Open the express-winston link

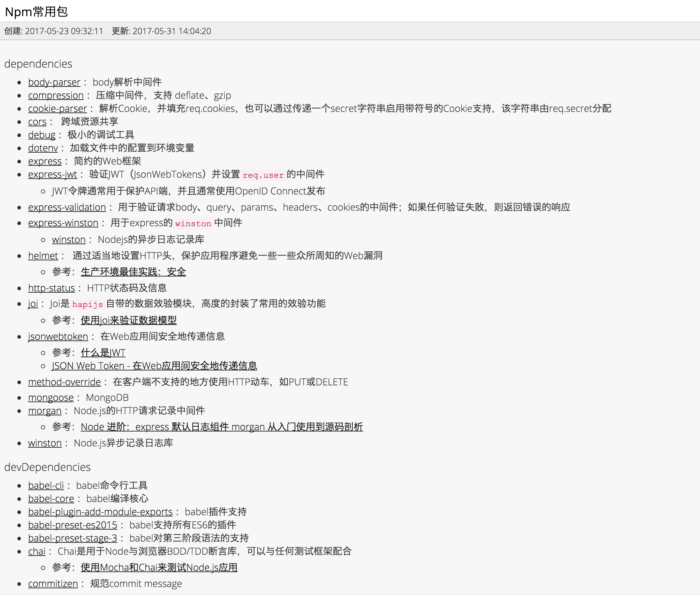[x=63, y=223]
